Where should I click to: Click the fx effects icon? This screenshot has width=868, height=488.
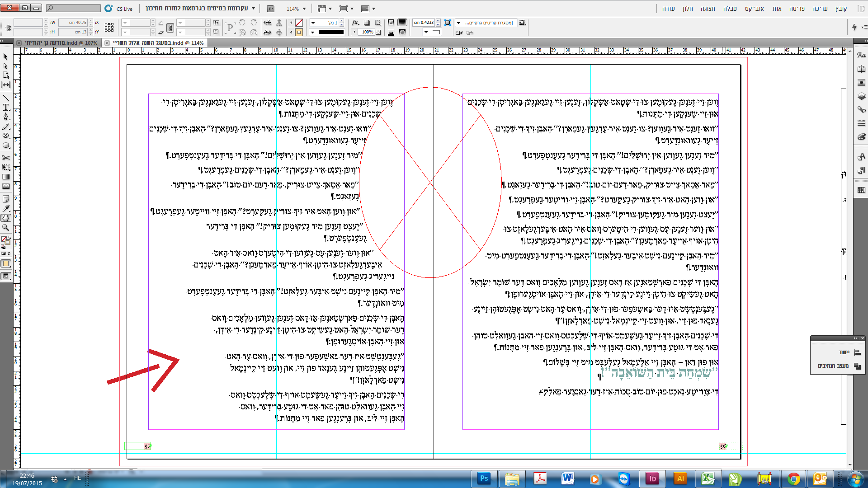click(355, 23)
